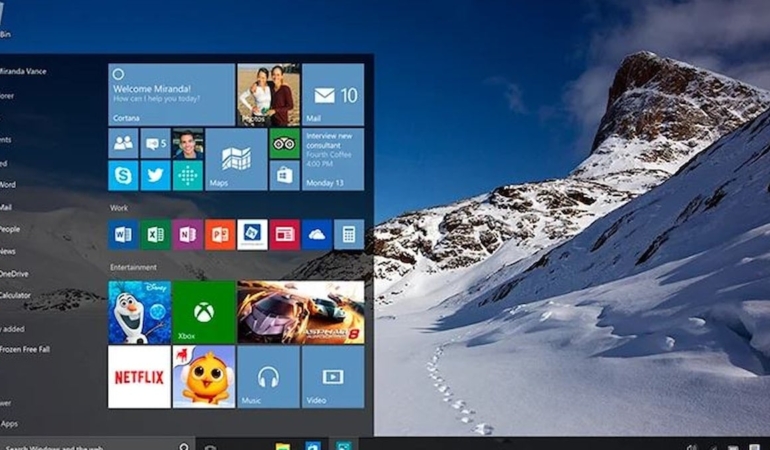Open the Maps tile
The image size is (770, 450).
click(236, 159)
